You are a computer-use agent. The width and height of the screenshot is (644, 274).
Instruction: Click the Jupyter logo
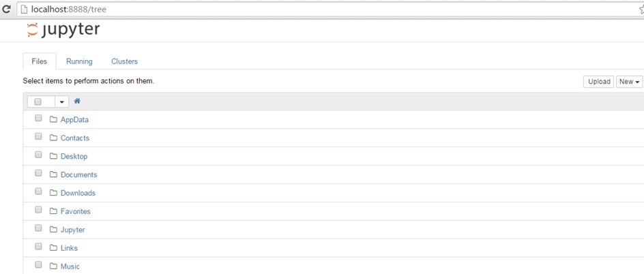coord(62,31)
